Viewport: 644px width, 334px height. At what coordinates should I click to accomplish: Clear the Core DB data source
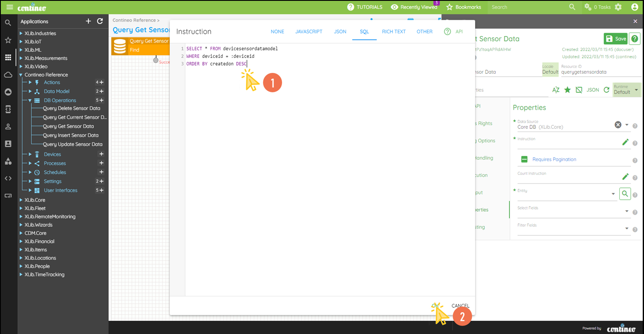pyautogui.click(x=618, y=125)
